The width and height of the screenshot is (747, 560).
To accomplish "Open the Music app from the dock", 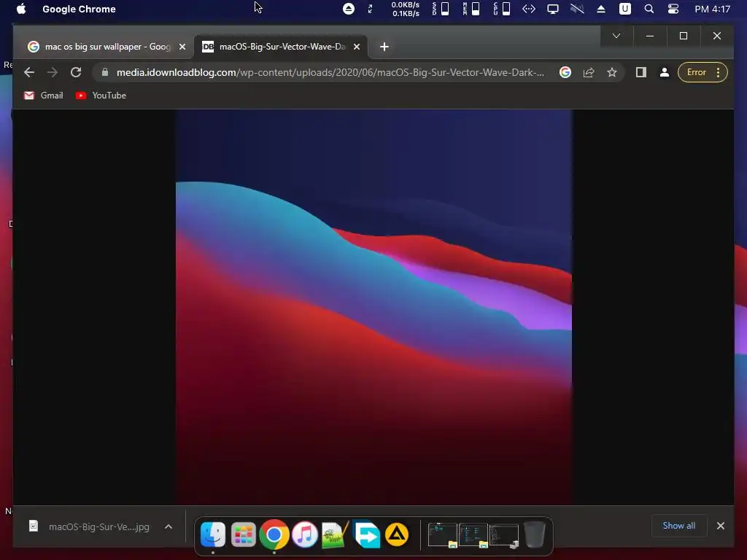I will tap(305, 534).
